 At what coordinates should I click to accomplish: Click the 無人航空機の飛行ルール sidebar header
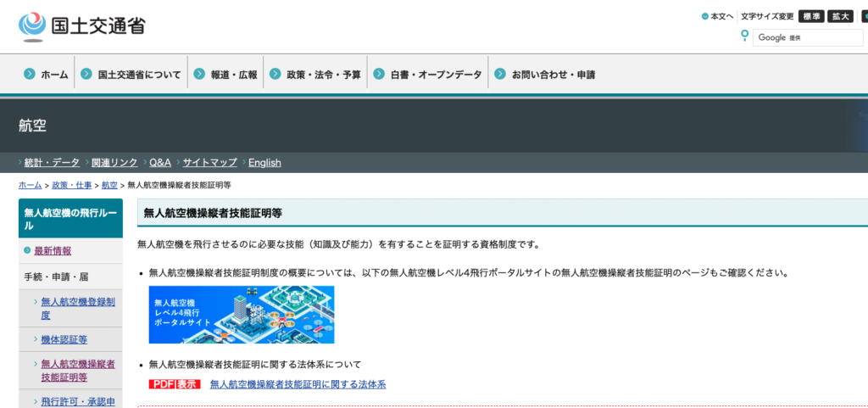[x=70, y=219]
